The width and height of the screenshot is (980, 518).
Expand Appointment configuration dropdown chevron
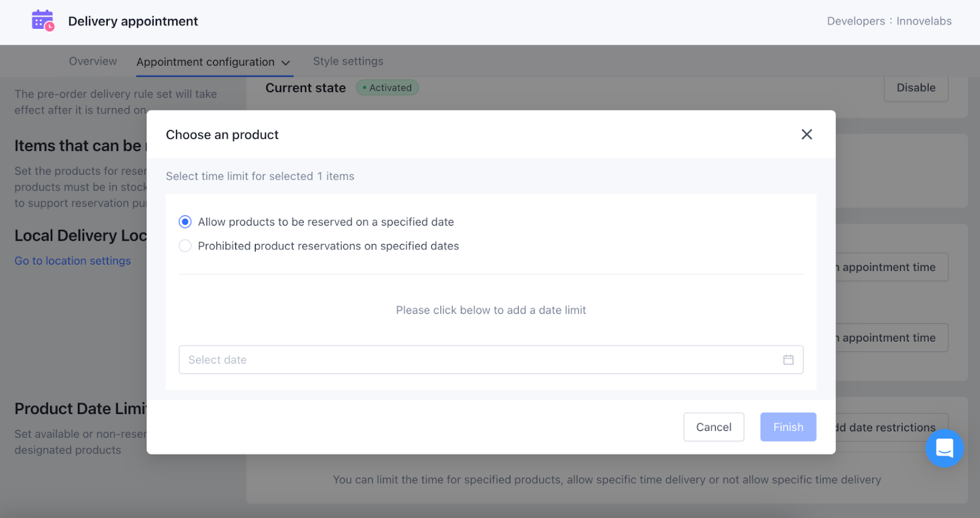pos(285,63)
